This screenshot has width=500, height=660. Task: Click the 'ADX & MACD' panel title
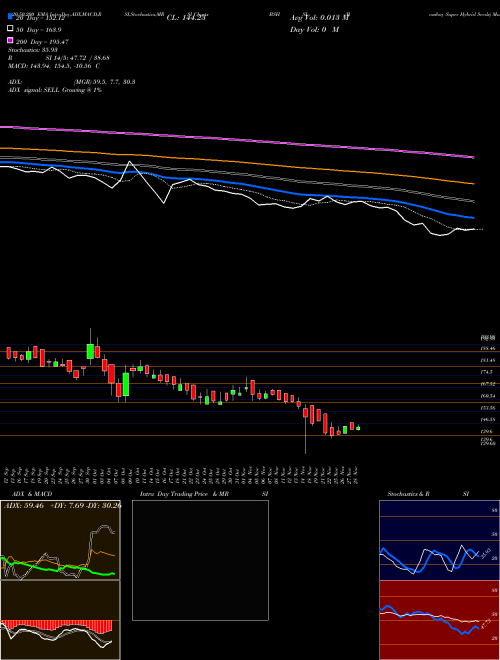click(x=32, y=494)
